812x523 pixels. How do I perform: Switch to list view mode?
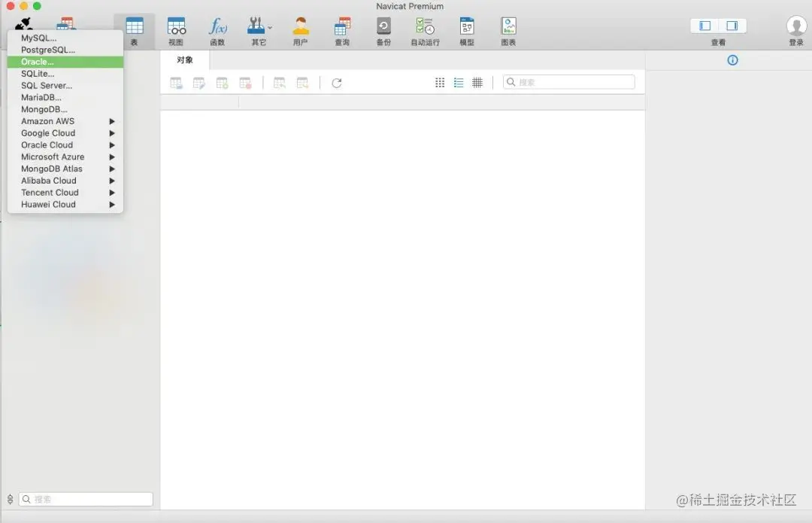pyautogui.click(x=459, y=83)
